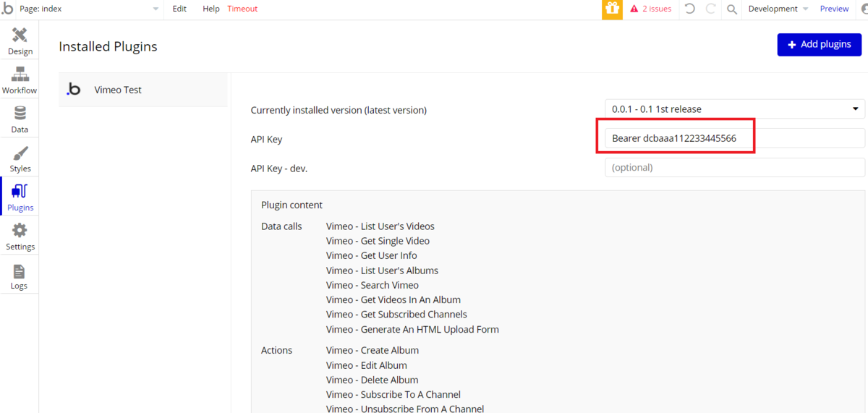Image resolution: width=868 pixels, height=413 pixels.
Task: Open the Page: index dropdown
Action: click(x=90, y=9)
